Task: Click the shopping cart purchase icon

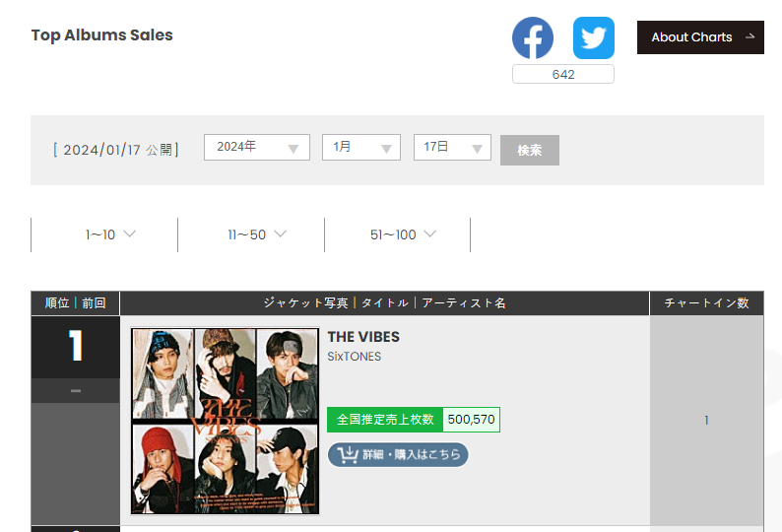Action: point(348,454)
